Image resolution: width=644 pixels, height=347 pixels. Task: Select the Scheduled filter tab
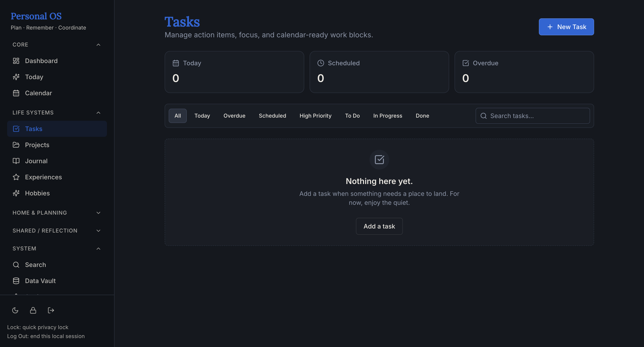(x=272, y=116)
